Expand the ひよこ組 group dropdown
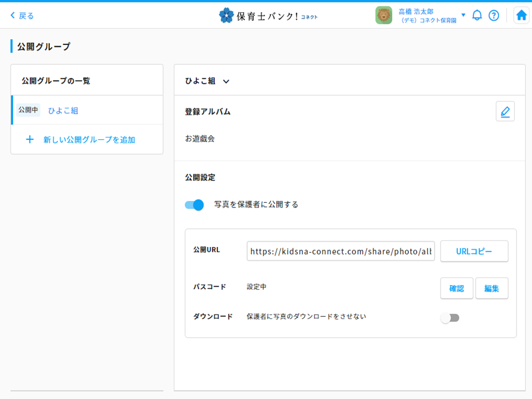 click(x=226, y=81)
